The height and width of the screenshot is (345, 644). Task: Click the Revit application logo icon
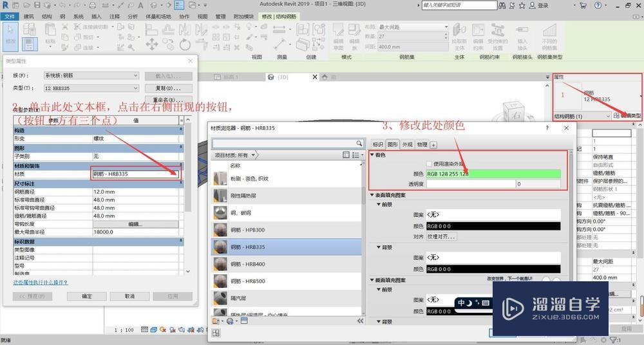tap(6, 5)
